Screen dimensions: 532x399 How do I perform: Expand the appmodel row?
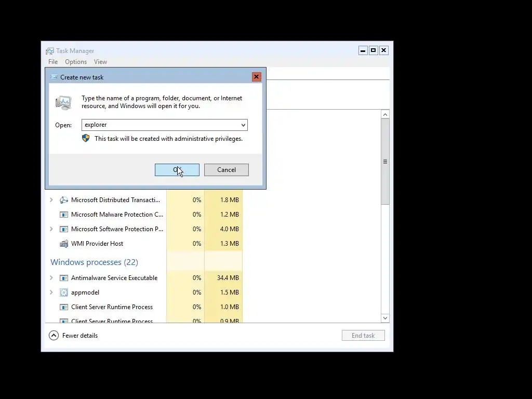51,292
